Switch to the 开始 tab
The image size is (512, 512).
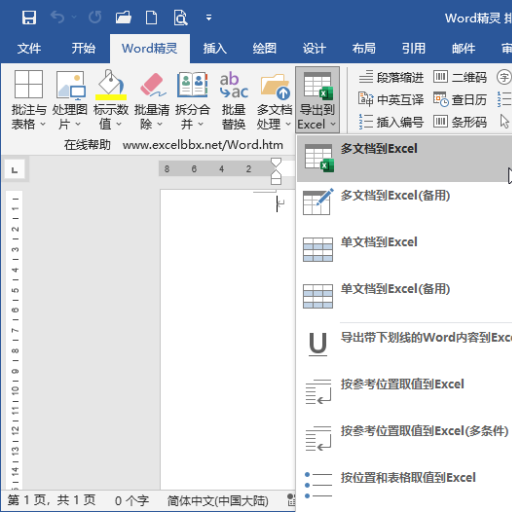click(x=83, y=49)
